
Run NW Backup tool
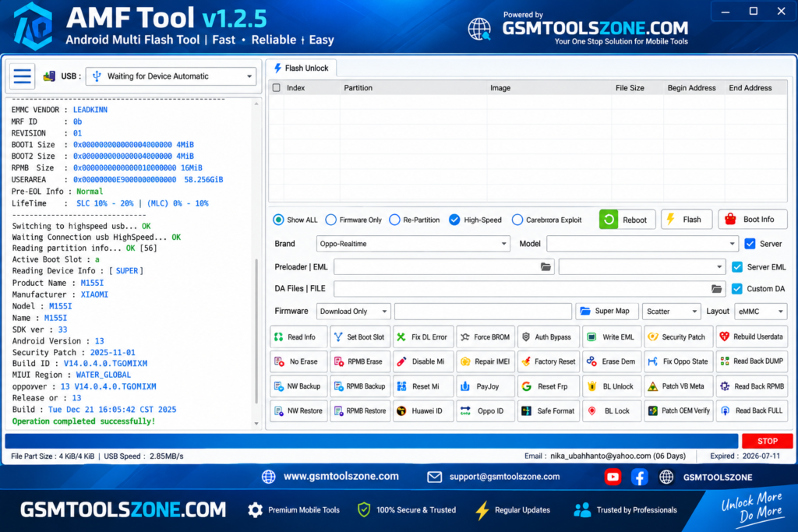point(298,386)
